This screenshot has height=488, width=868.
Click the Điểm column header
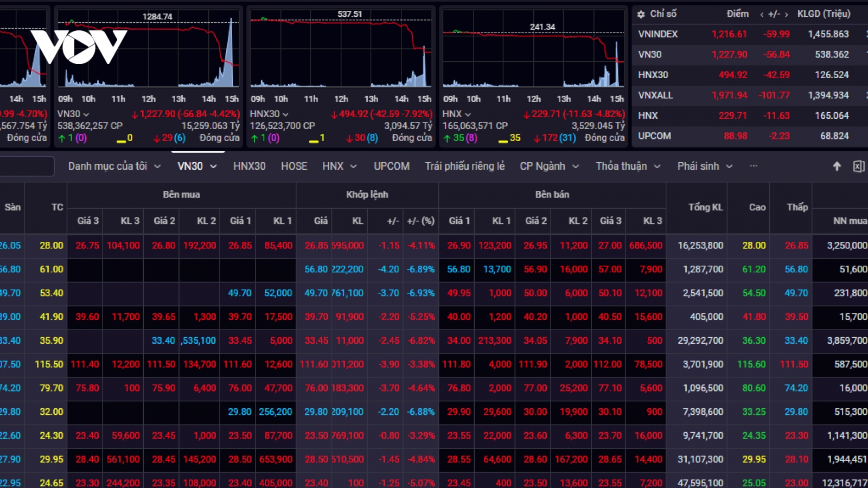coord(737,14)
